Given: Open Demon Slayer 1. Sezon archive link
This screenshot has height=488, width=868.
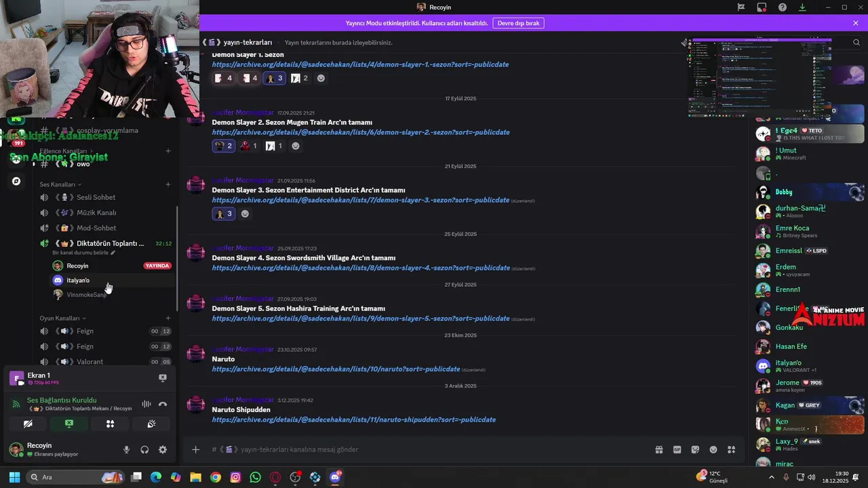Looking at the screenshot, I should pyautogui.click(x=360, y=64).
